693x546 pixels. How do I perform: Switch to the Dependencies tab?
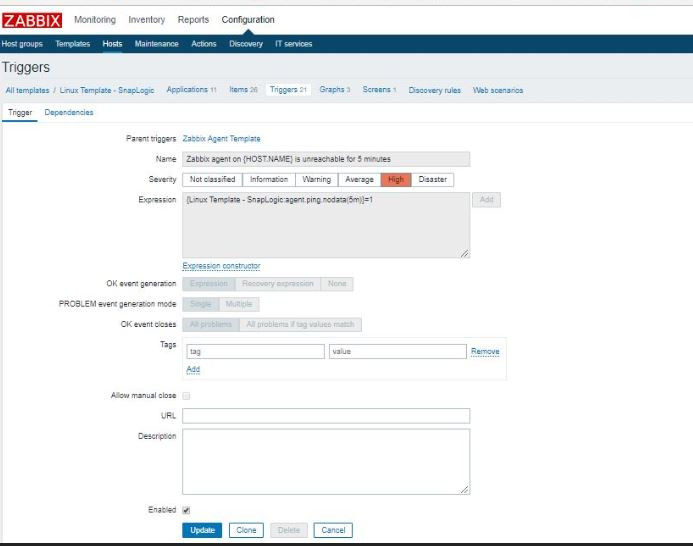pos(69,113)
